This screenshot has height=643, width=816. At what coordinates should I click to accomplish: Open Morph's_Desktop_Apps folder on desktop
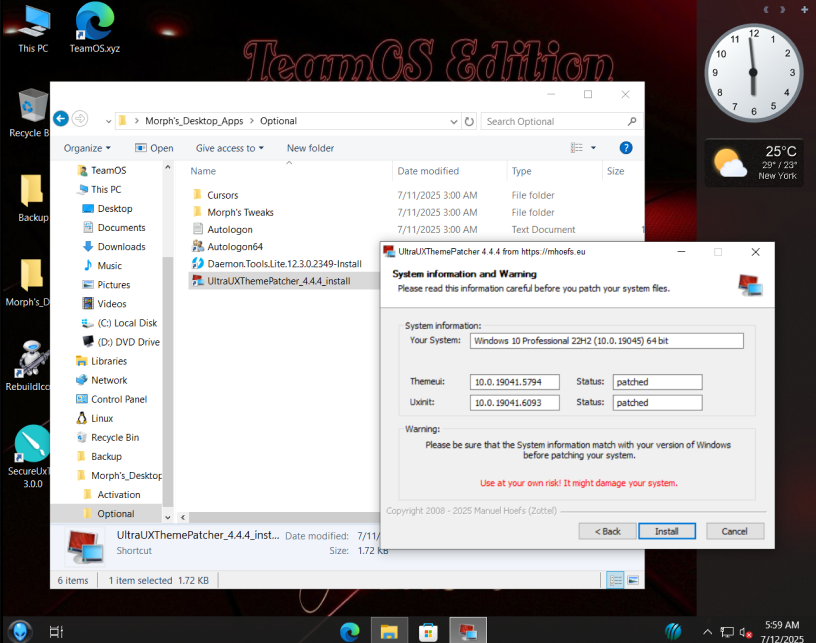(29, 283)
